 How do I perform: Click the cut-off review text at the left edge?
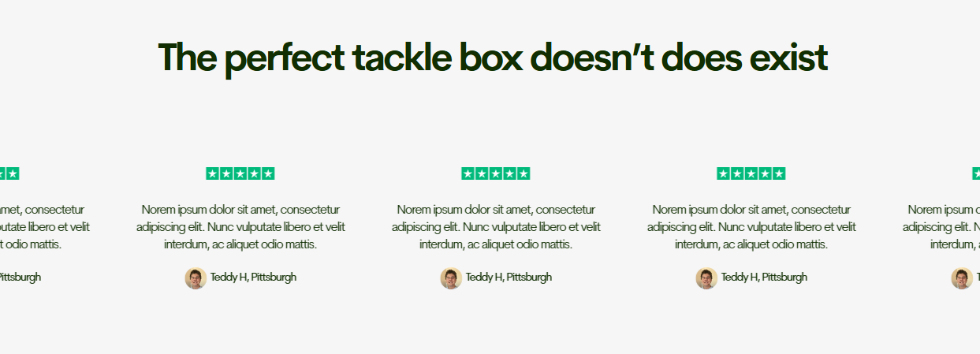(x=43, y=227)
